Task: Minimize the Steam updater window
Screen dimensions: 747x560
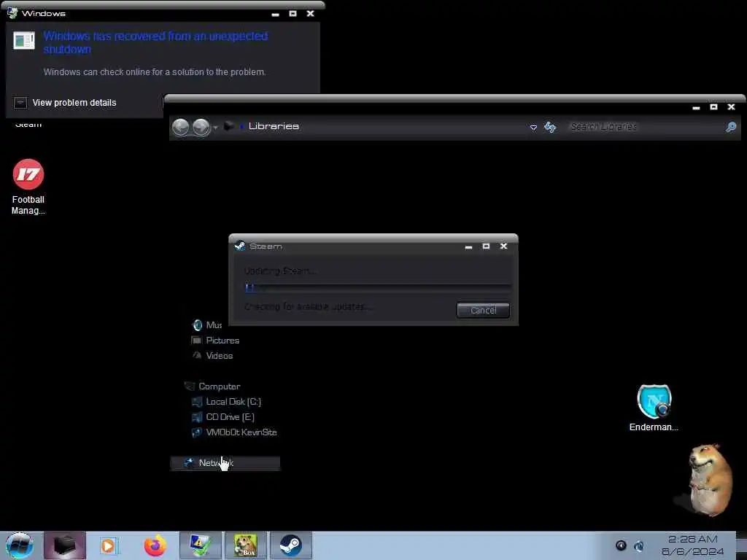Action: point(469,246)
